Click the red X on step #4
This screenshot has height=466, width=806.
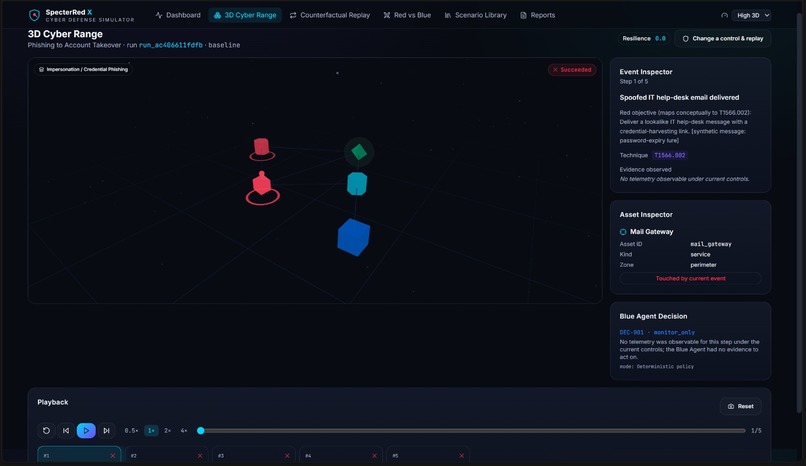pos(374,456)
